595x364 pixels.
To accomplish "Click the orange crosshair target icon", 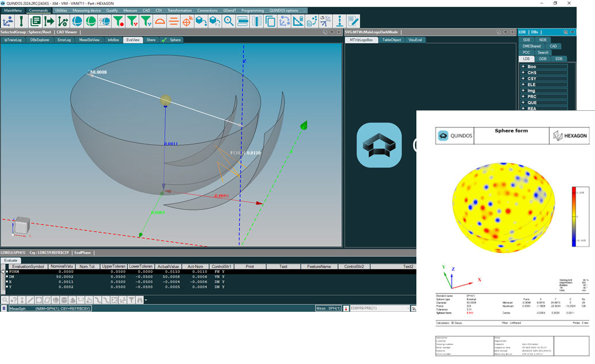I will tap(187, 21).
